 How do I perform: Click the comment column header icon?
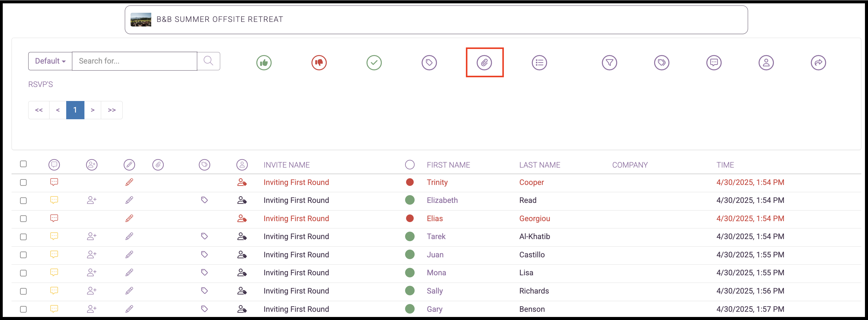pos(54,165)
